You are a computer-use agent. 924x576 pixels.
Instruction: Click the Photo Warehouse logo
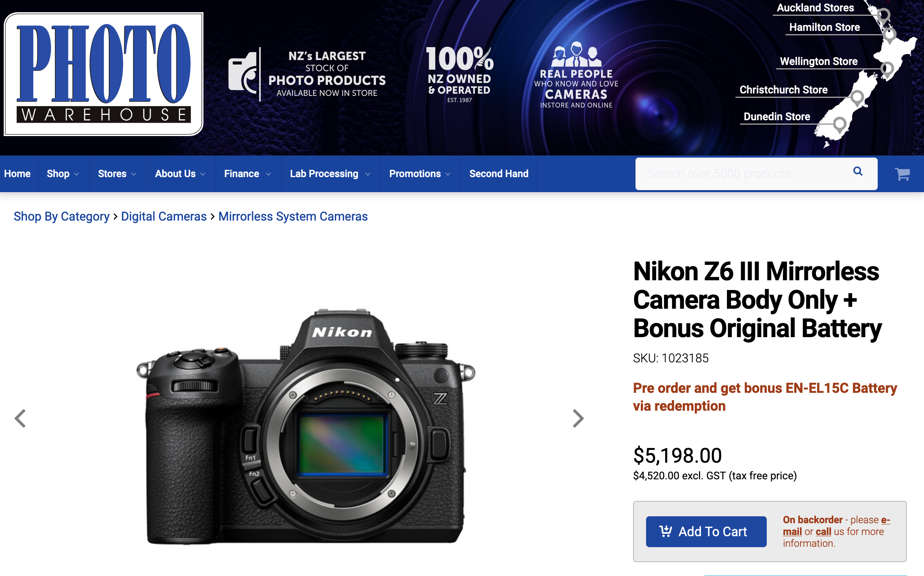pyautogui.click(x=103, y=74)
